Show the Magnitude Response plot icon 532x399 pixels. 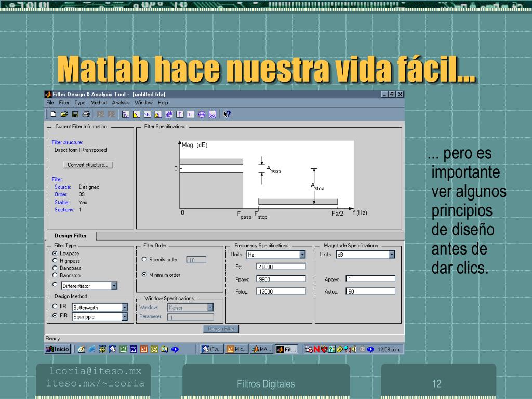click(x=137, y=114)
